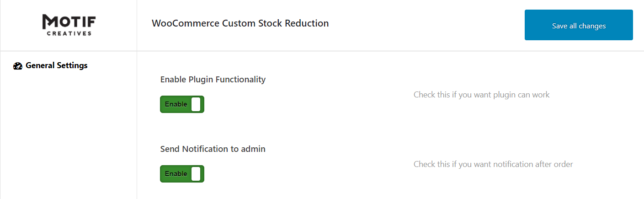Click the WooCommerce Custom Stock Reduction title
The width and height of the screenshot is (644, 199).
240,23
